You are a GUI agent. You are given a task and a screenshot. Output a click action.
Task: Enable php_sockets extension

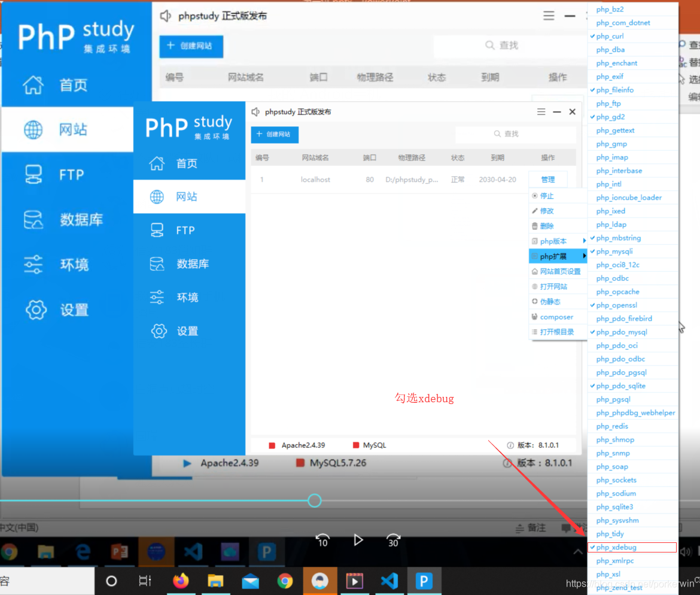(632, 479)
